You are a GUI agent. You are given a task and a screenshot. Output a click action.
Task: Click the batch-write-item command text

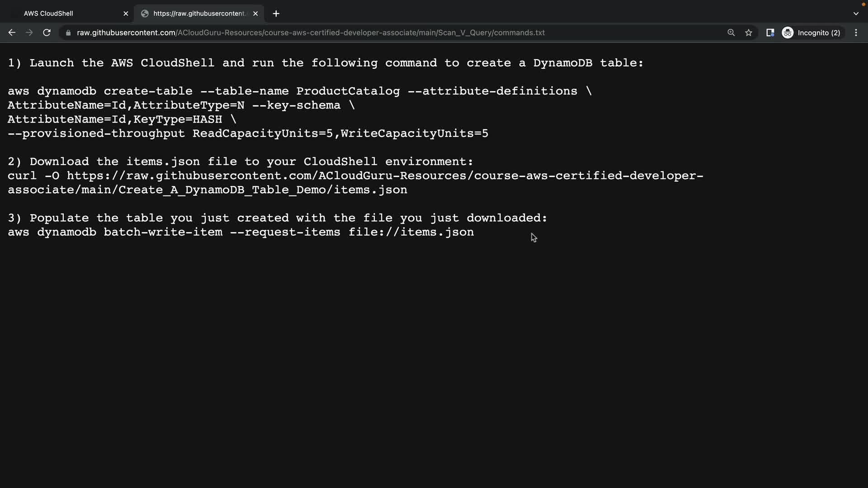tap(163, 232)
